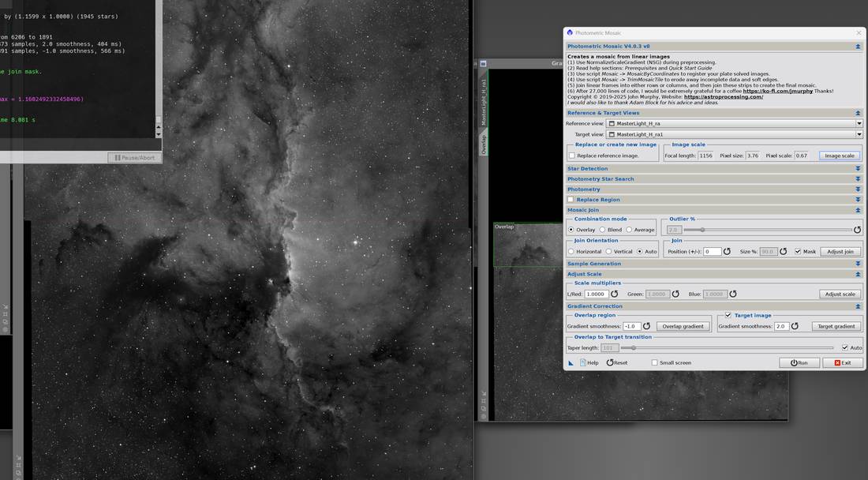Click the new instance triangle icon
This screenshot has height=480, width=868.
pos(571,362)
